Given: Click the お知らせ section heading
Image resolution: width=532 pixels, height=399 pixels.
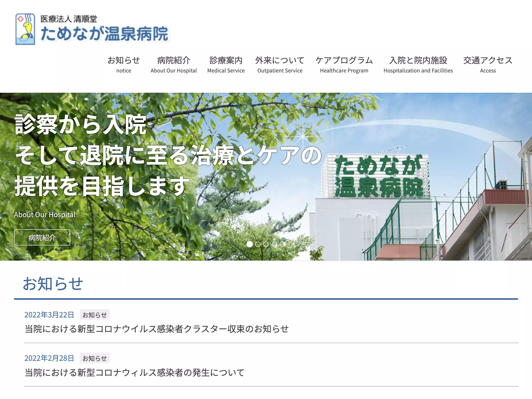Looking at the screenshot, I should click(53, 283).
